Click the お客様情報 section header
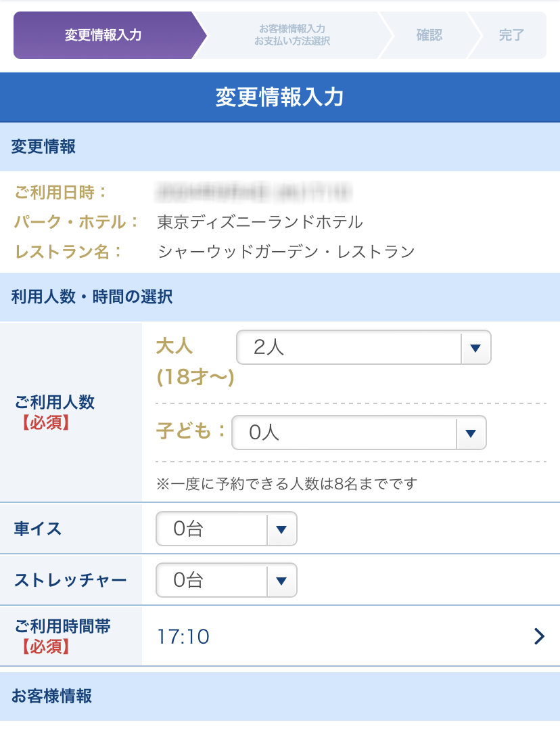 coord(51,696)
